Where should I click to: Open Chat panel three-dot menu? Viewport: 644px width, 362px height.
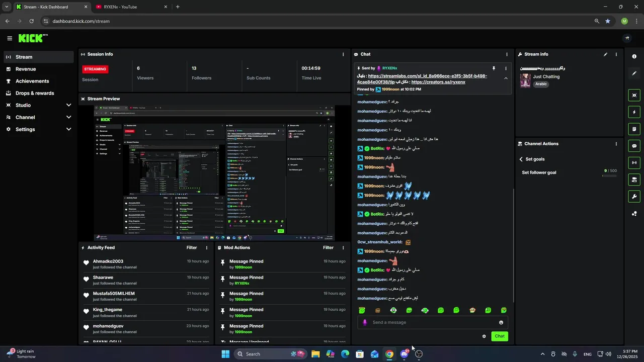(x=507, y=54)
